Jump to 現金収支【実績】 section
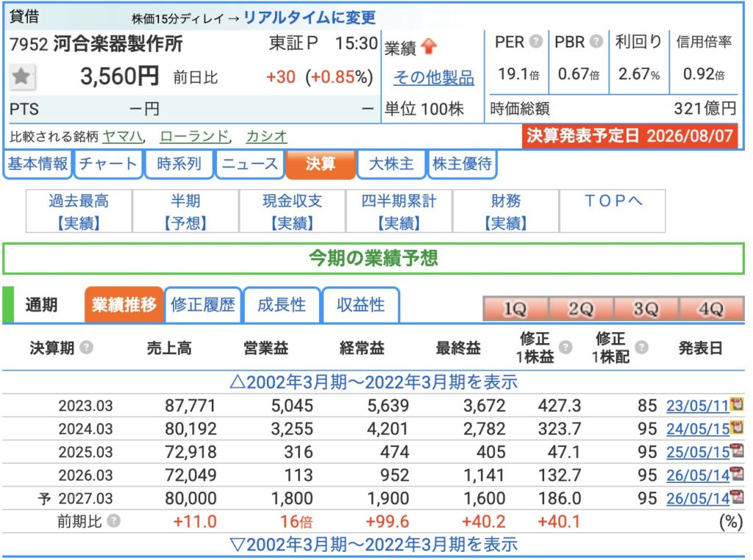753x560 pixels. click(292, 211)
